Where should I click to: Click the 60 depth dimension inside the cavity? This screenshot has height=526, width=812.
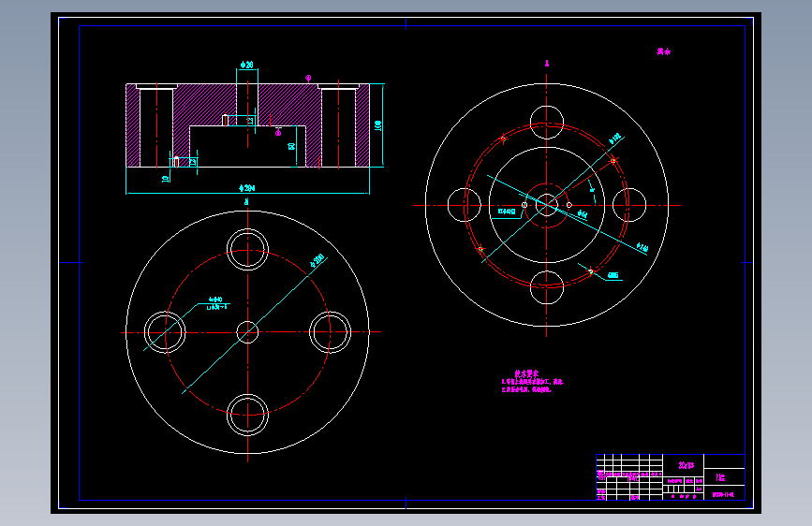click(x=291, y=147)
